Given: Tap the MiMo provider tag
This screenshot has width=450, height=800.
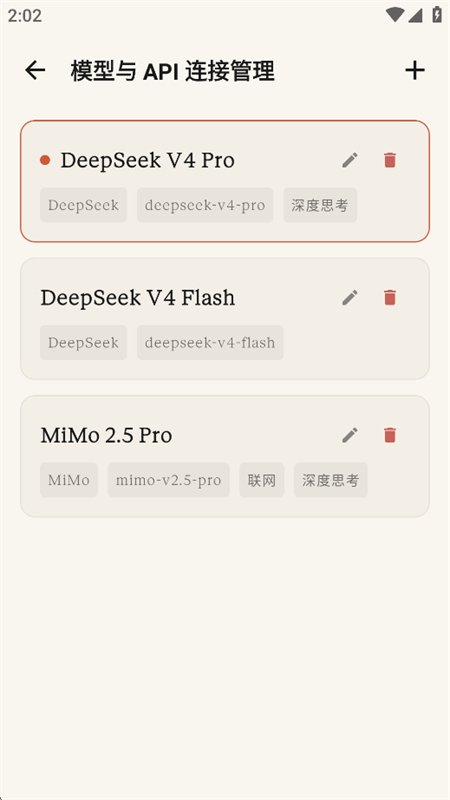Looking at the screenshot, I should [x=69, y=480].
